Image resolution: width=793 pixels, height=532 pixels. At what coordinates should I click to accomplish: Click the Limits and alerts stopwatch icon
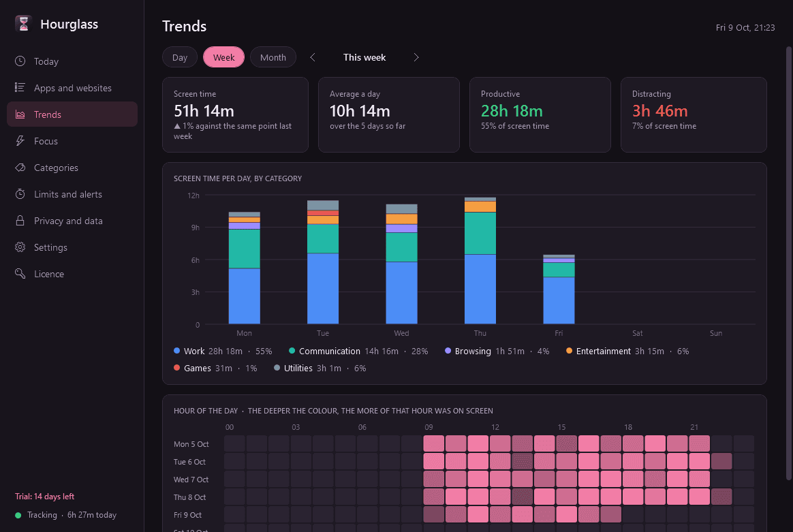pos(20,194)
